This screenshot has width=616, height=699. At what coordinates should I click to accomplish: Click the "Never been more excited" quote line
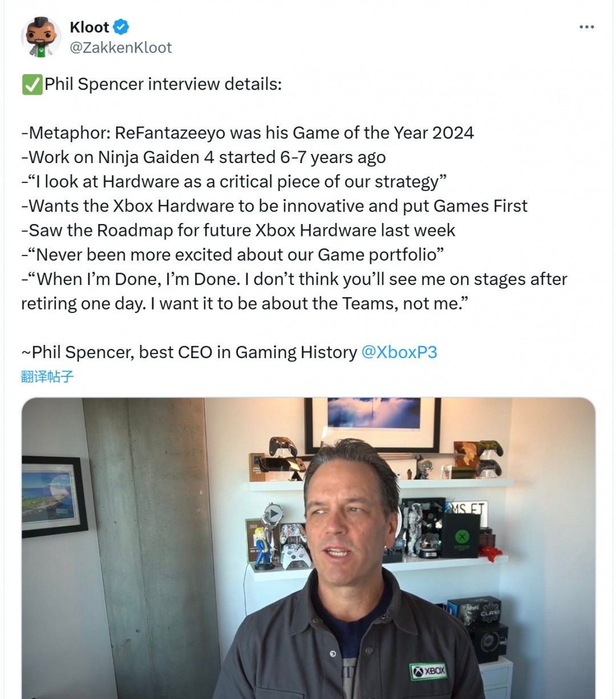pos(233,254)
